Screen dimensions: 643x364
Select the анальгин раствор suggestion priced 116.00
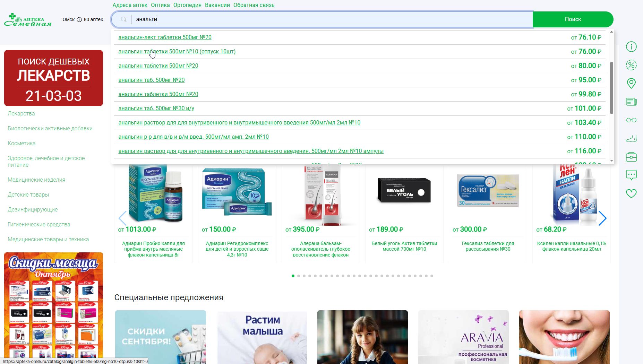click(x=251, y=151)
